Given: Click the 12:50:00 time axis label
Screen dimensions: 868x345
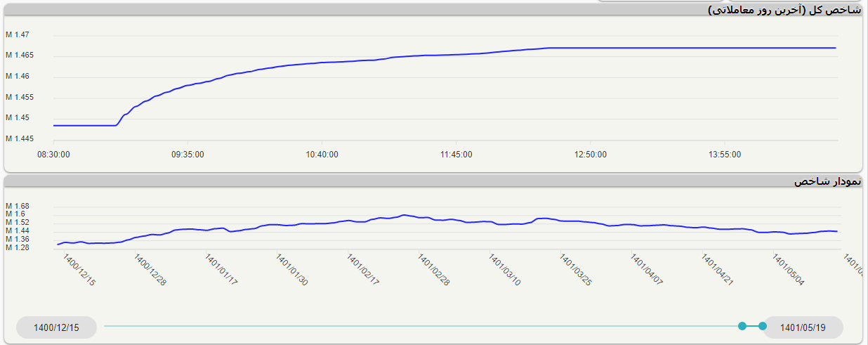Looking at the screenshot, I should [x=591, y=155].
